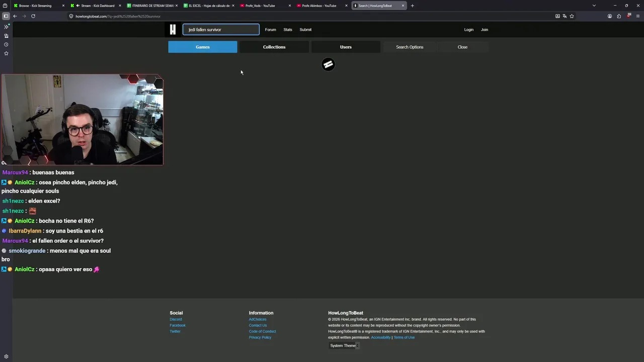
Task: Click the search field containing 'jedi fallen survivor'
Action: tap(221, 30)
